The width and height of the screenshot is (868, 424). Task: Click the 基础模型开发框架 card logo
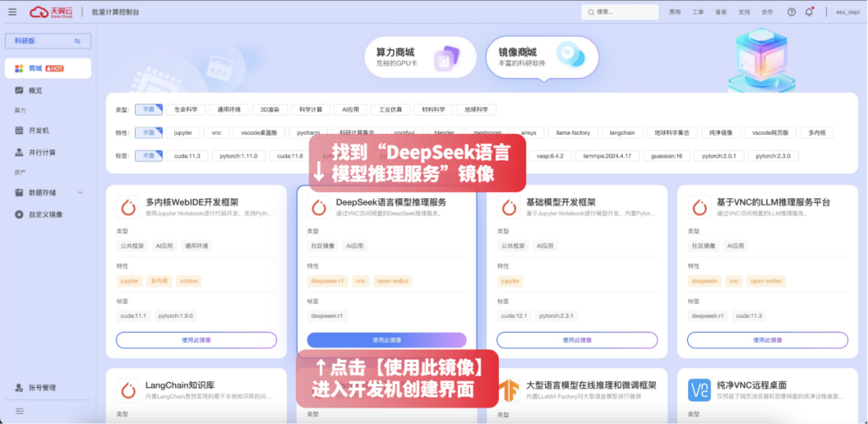tap(508, 206)
